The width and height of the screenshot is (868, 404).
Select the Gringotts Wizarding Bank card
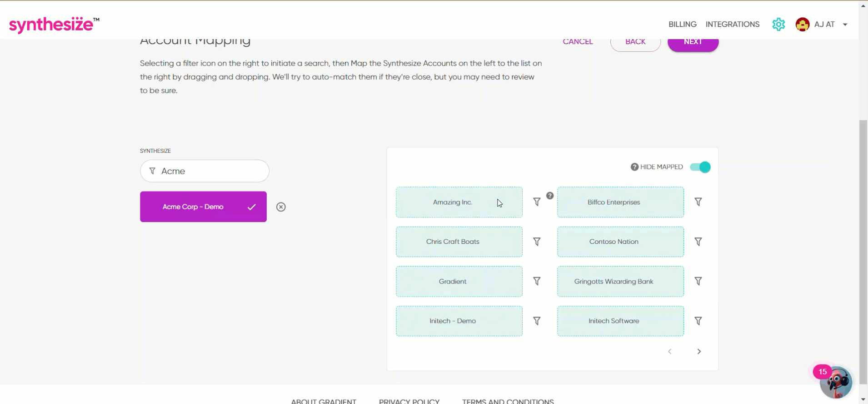pos(620,281)
